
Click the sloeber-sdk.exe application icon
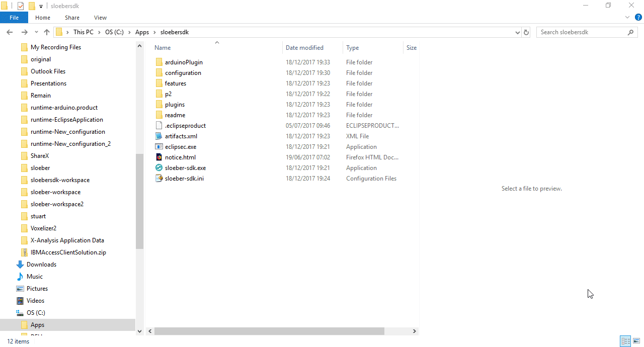pos(159,168)
